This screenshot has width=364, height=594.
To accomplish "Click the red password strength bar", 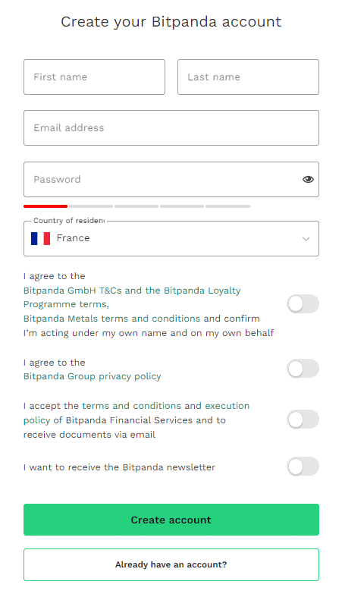I will tap(45, 206).
